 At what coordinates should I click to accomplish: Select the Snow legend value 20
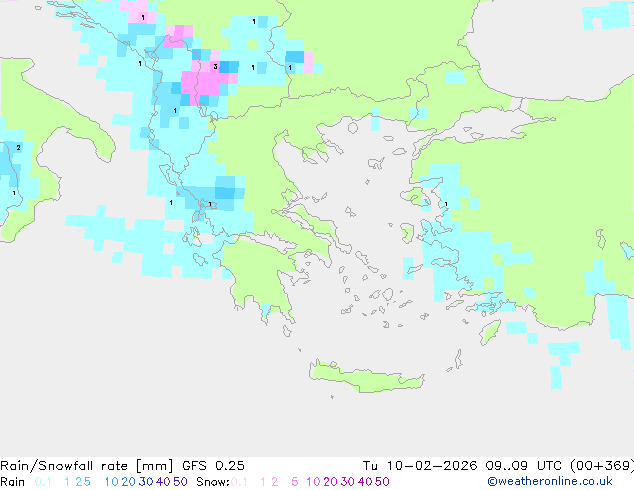click(330, 482)
